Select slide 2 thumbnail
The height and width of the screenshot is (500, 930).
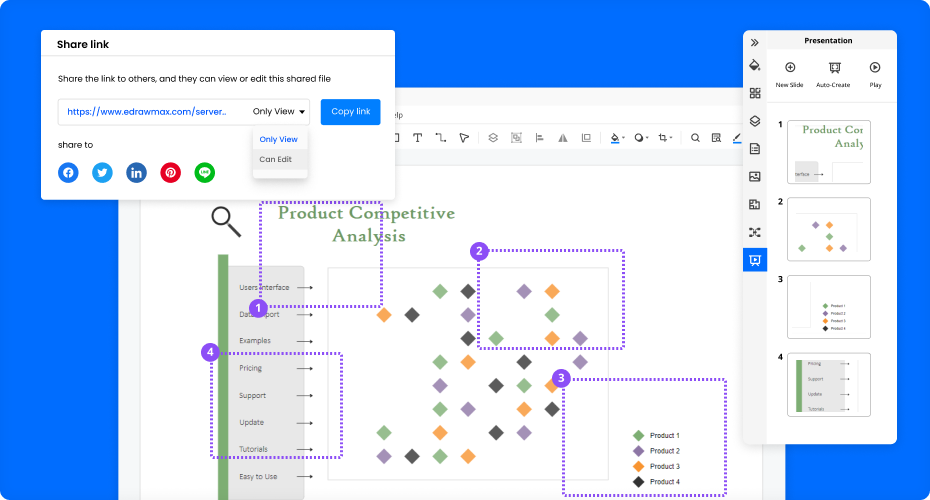[x=828, y=229]
